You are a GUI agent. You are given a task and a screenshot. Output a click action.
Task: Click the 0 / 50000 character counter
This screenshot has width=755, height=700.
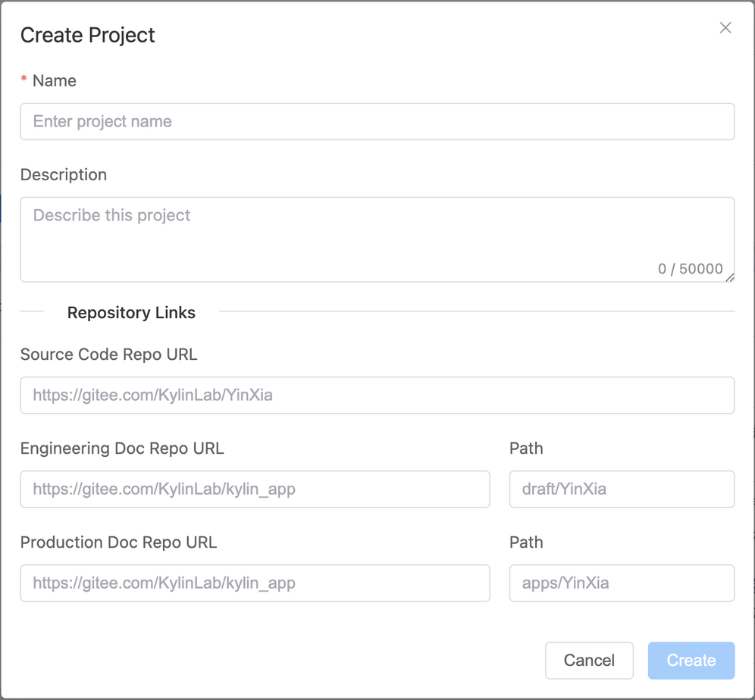click(x=690, y=268)
